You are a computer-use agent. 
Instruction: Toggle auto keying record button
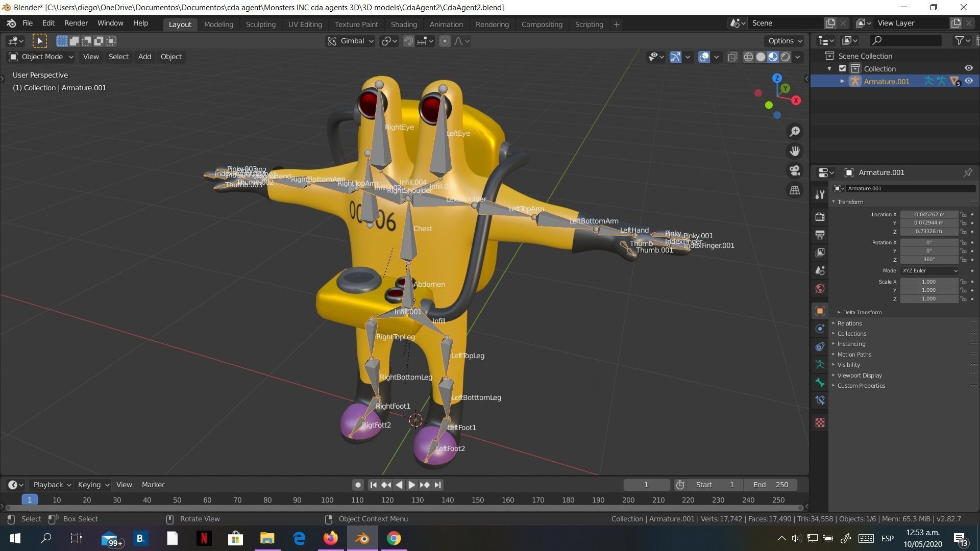pyautogui.click(x=358, y=485)
